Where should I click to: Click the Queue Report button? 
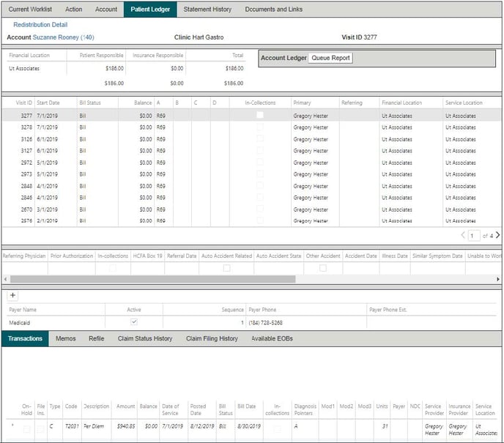tap(330, 58)
